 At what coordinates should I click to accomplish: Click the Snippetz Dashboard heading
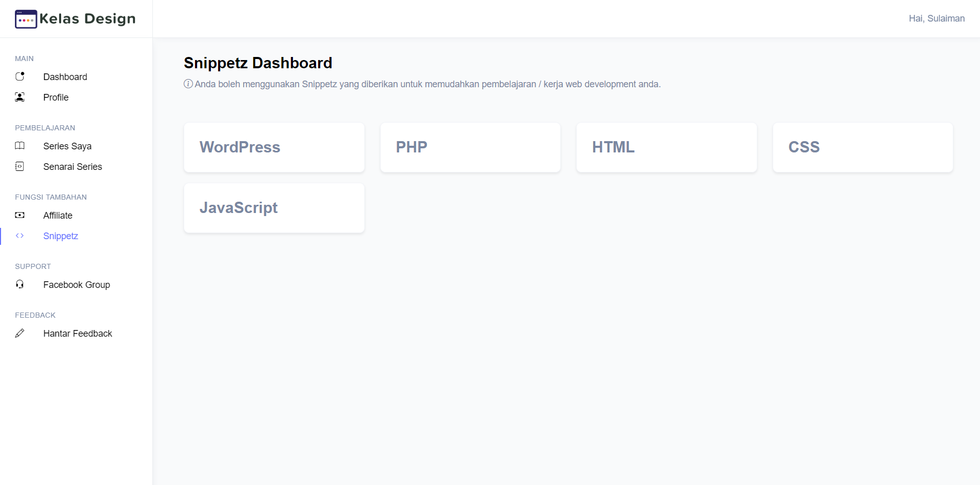(x=258, y=63)
